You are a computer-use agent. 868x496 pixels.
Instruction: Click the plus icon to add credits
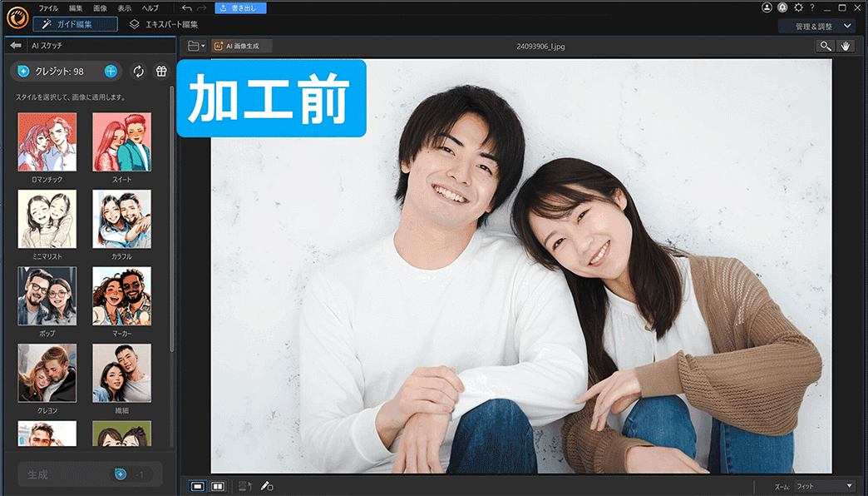point(110,72)
